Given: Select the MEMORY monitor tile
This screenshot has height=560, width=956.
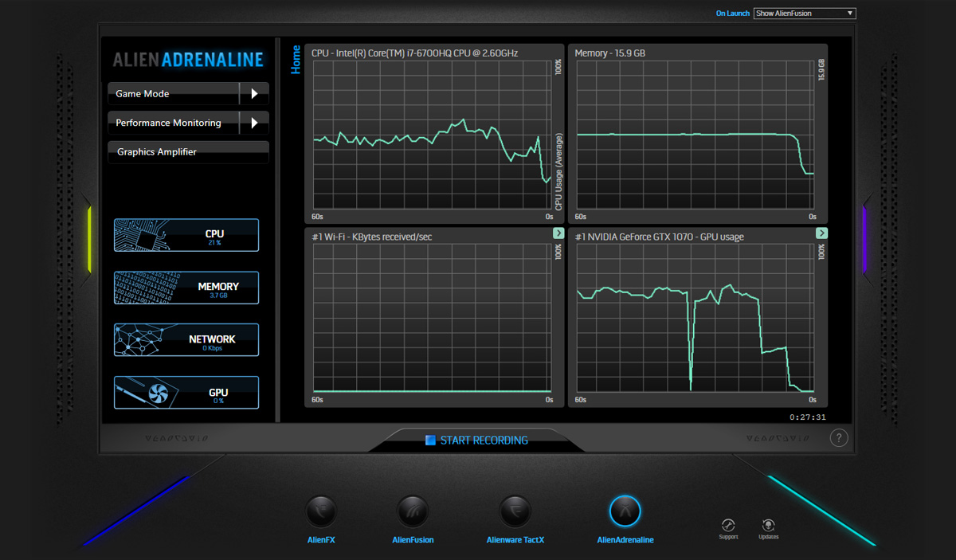Looking at the screenshot, I should [186, 288].
